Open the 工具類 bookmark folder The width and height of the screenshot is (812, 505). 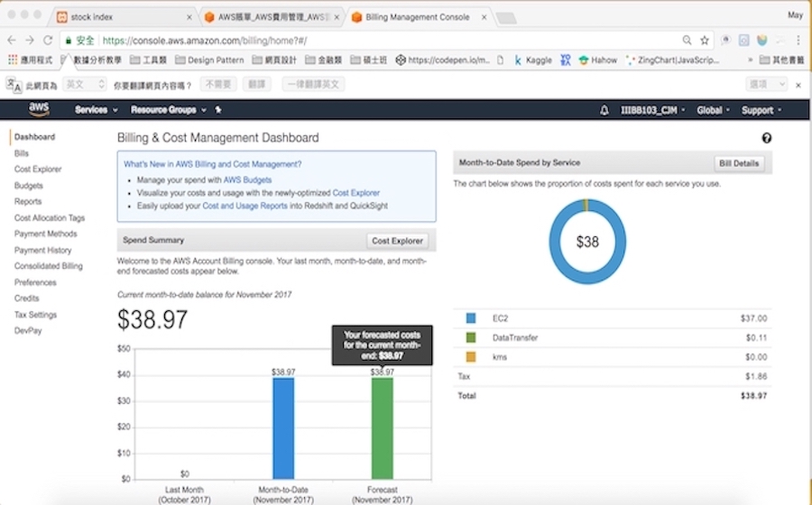click(148, 60)
